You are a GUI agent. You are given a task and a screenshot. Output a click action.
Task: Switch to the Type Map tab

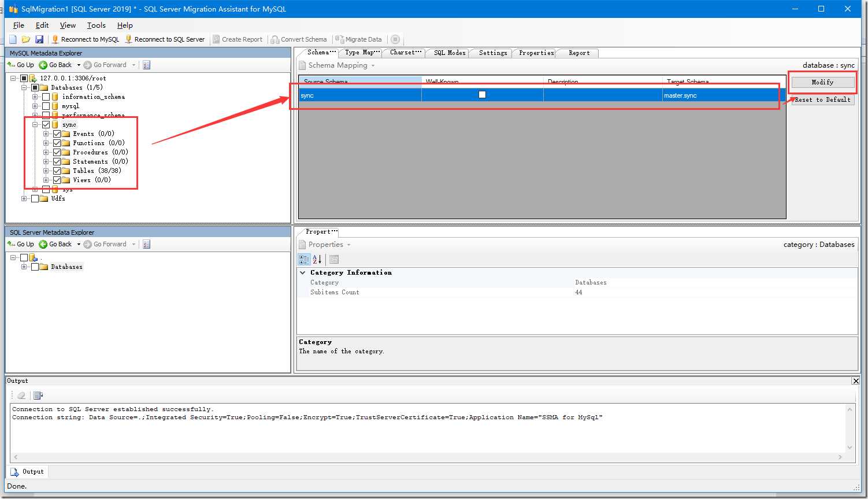tap(362, 53)
